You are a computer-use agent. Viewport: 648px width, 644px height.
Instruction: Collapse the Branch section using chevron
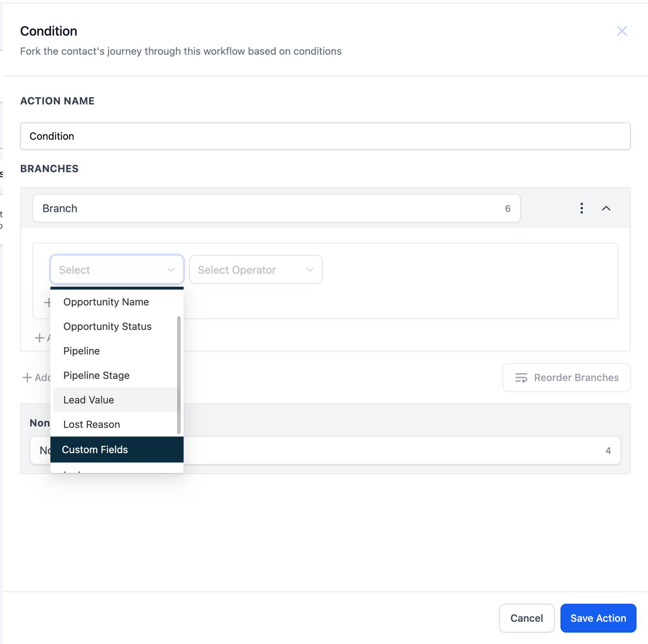tap(606, 208)
